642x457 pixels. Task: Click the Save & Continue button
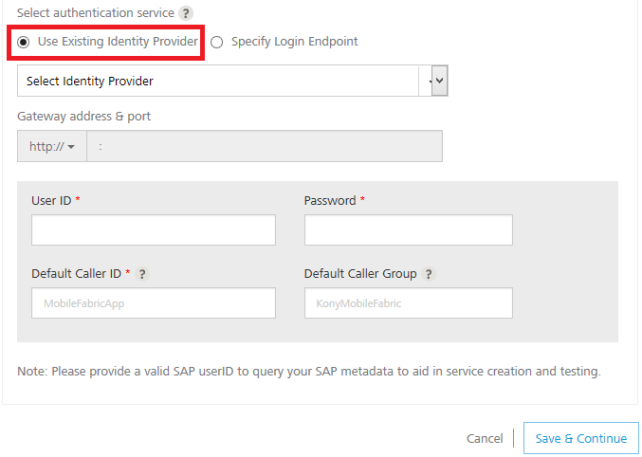pyautogui.click(x=581, y=438)
